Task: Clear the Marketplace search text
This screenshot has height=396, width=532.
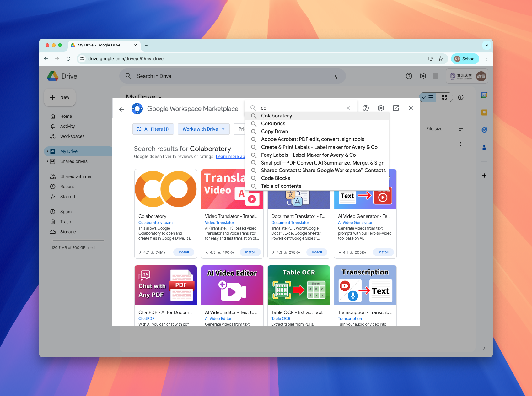Action: click(x=348, y=108)
